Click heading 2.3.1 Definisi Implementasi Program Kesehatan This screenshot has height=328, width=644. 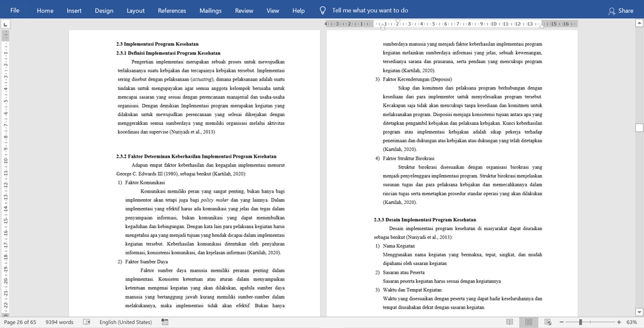tap(168, 53)
